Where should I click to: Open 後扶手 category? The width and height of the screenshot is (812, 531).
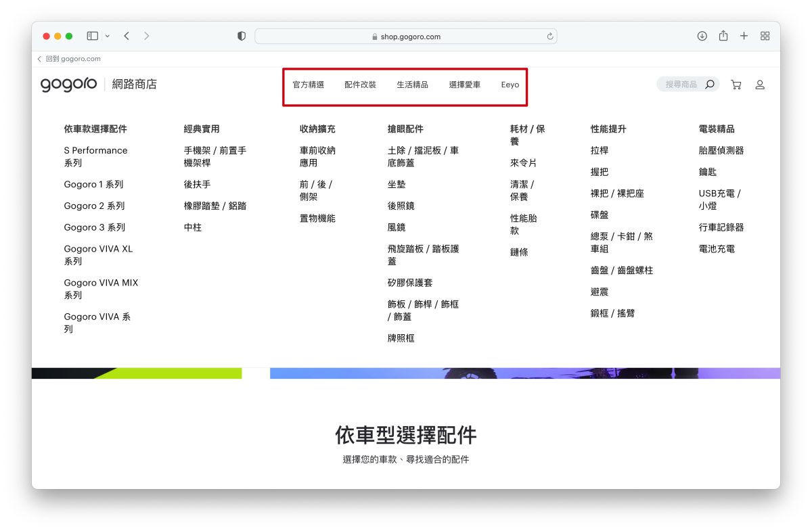[x=197, y=184]
